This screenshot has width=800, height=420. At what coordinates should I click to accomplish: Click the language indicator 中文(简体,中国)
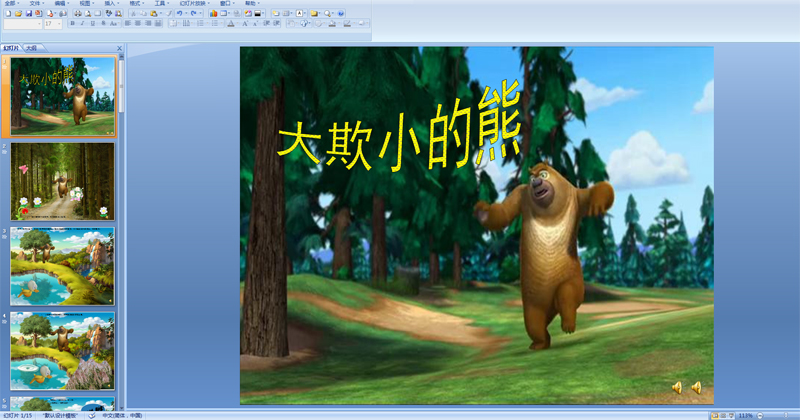(x=122, y=416)
